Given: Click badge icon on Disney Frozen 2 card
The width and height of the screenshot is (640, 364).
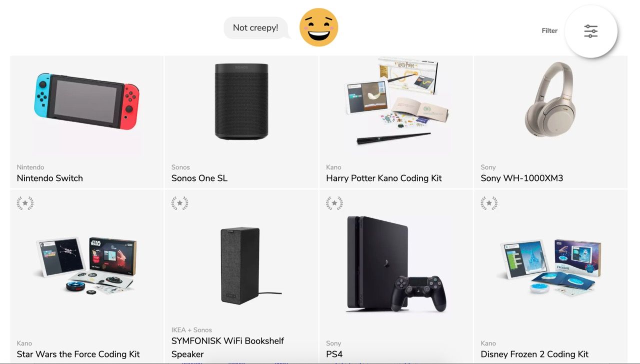Looking at the screenshot, I should (489, 203).
